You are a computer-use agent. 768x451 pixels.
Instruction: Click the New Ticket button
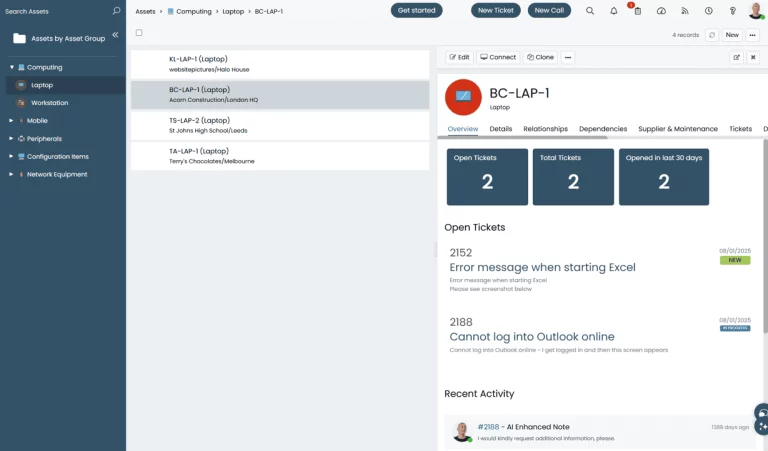(x=496, y=11)
